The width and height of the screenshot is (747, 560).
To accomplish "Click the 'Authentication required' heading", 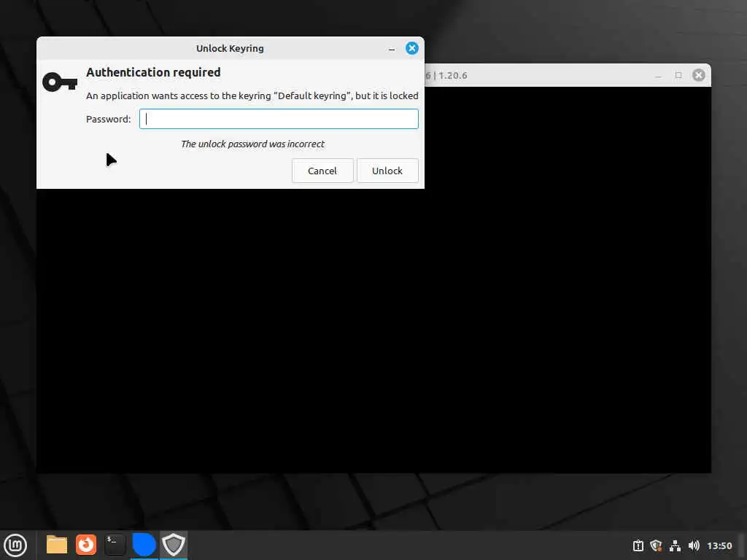I will [153, 72].
